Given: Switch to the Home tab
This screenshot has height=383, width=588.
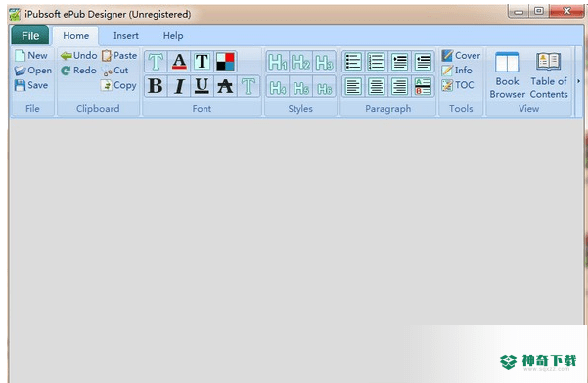Looking at the screenshot, I should coord(75,36).
